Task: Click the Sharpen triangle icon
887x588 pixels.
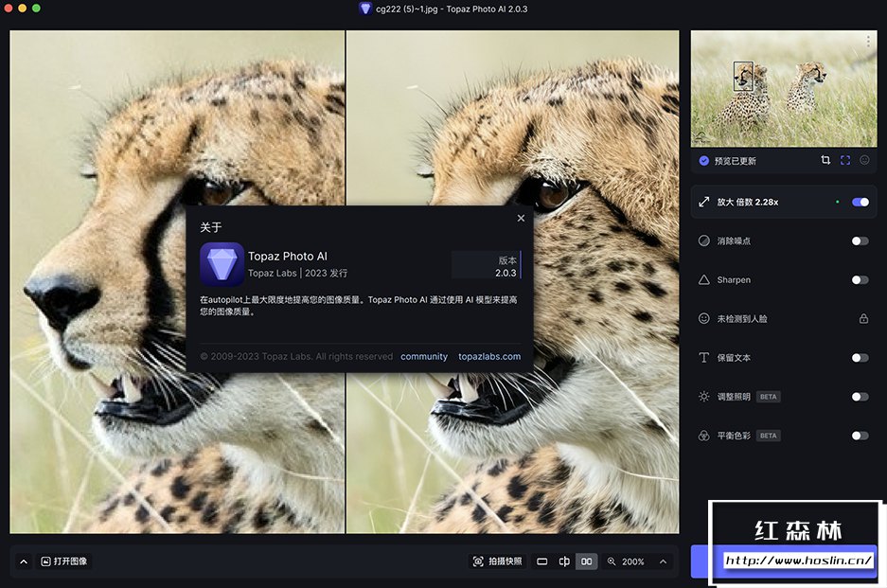Action: pyautogui.click(x=703, y=279)
